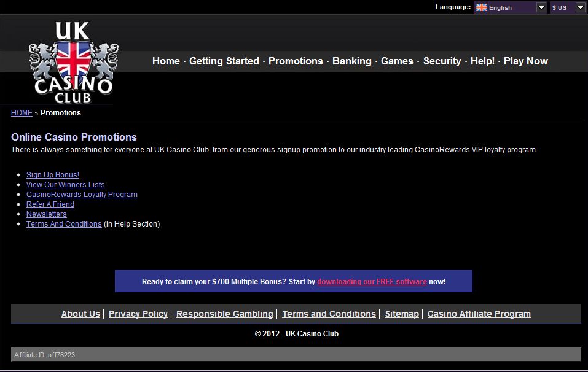The image size is (588, 372).
Task: Open the Sign Up Bonus! link
Action: point(53,175)
